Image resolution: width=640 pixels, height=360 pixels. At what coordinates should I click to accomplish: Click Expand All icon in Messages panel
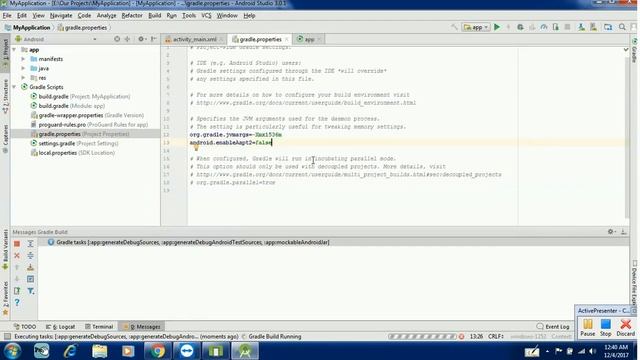(x=30, y=244)
